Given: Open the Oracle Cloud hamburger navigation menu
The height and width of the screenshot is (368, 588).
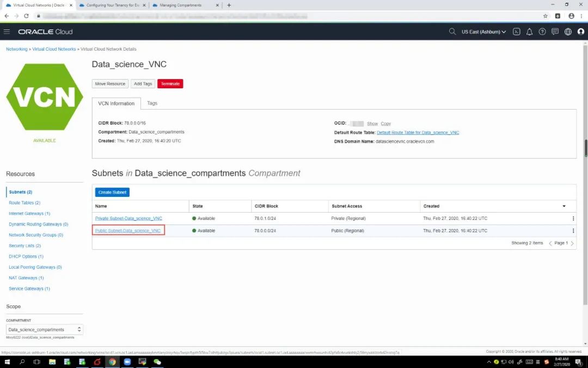Looking at the screenshot, I should tap(7, 32).
